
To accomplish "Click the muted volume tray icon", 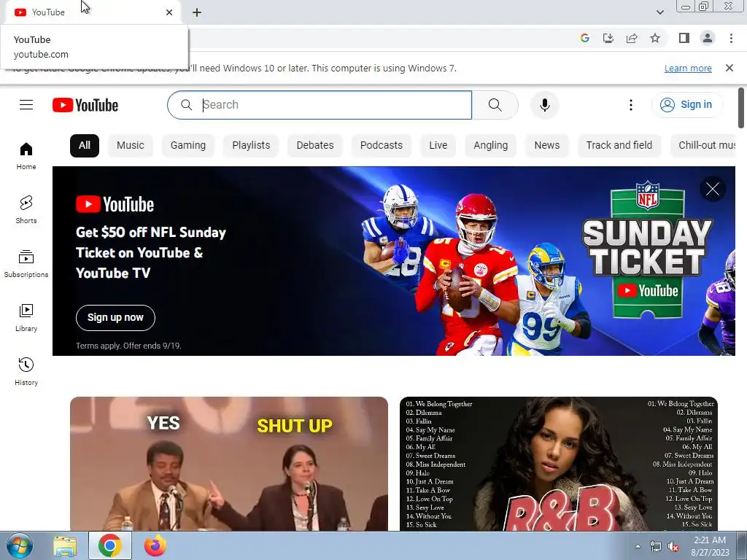I will (x=673, y=546).
